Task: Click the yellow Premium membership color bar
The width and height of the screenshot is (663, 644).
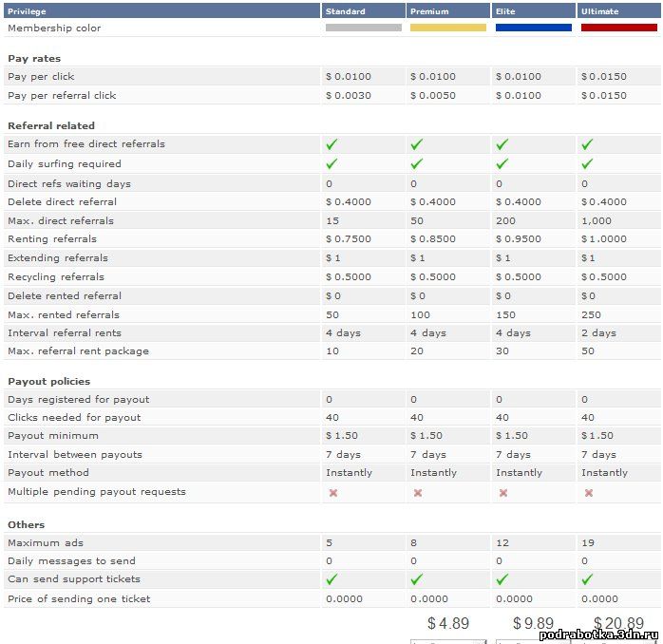Action: [448, 28]
